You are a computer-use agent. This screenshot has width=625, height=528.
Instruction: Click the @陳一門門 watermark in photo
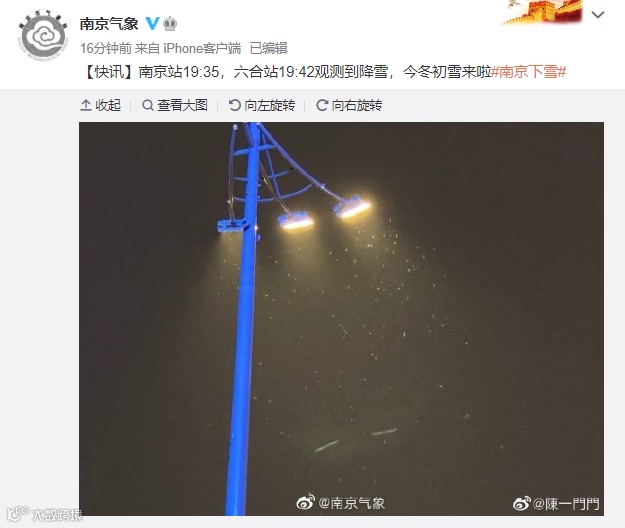[556, 504]
